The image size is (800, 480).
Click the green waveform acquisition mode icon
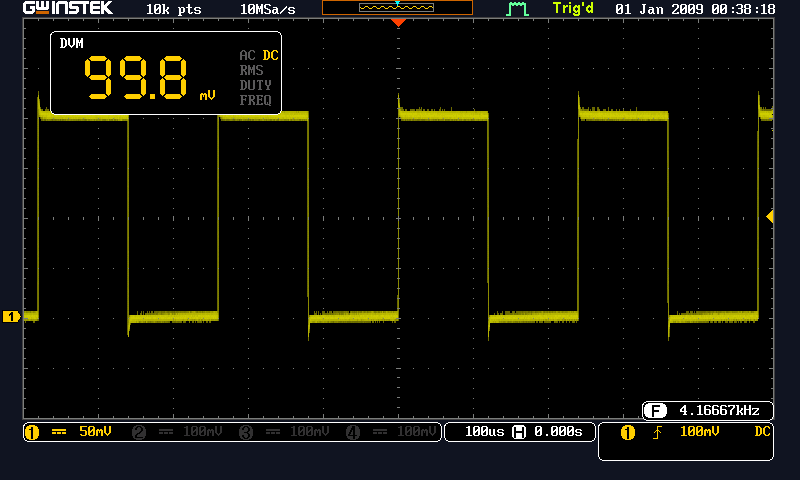[x=517, y=9]
